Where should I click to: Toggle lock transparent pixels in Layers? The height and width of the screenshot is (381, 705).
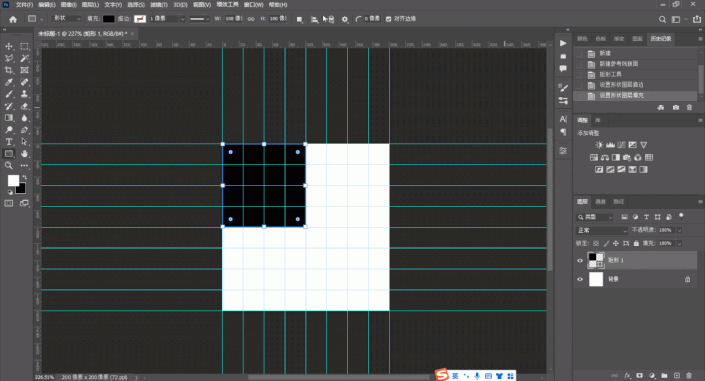tap(596, 243)
